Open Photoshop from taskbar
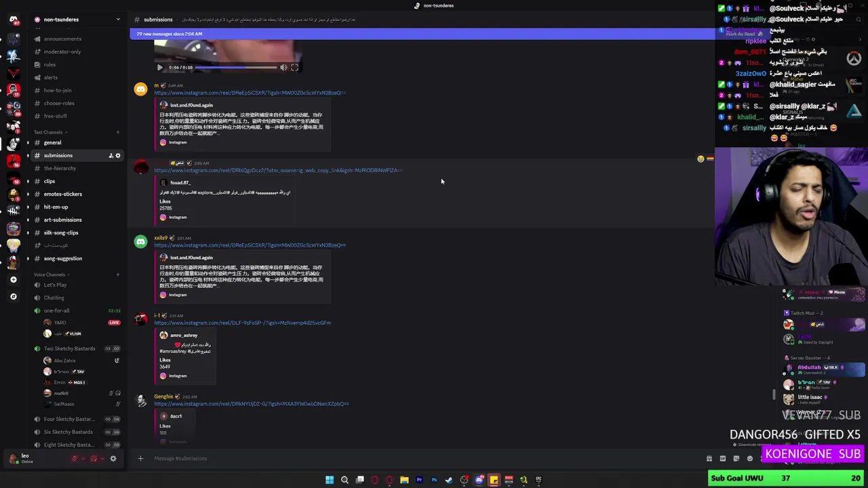 434,480
